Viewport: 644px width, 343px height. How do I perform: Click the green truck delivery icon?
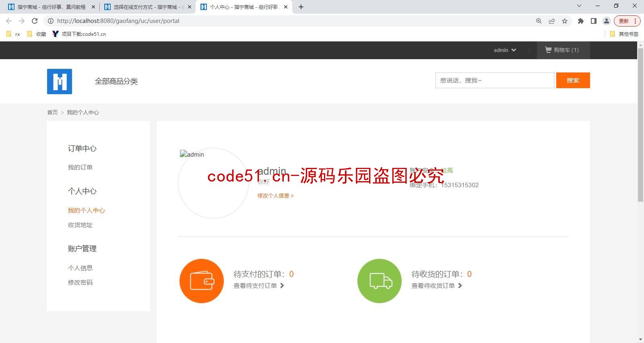(380, 281)
